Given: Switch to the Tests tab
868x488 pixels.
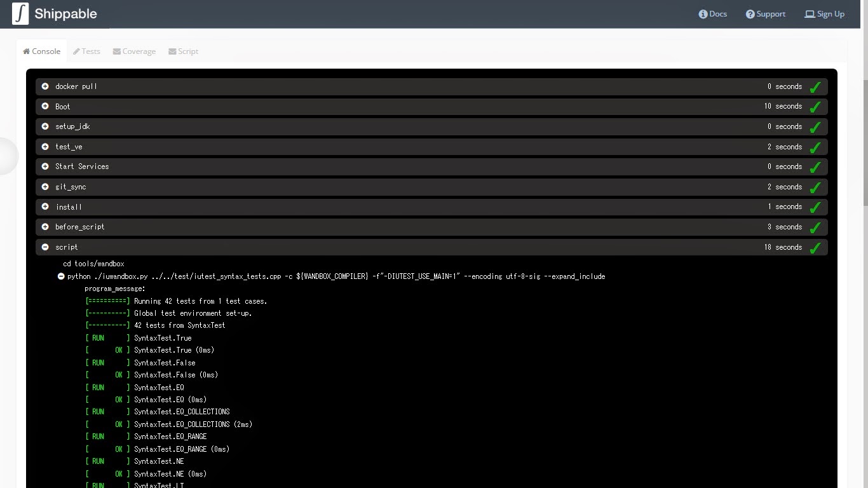Looking at the screenshot, I should (86, 51).
